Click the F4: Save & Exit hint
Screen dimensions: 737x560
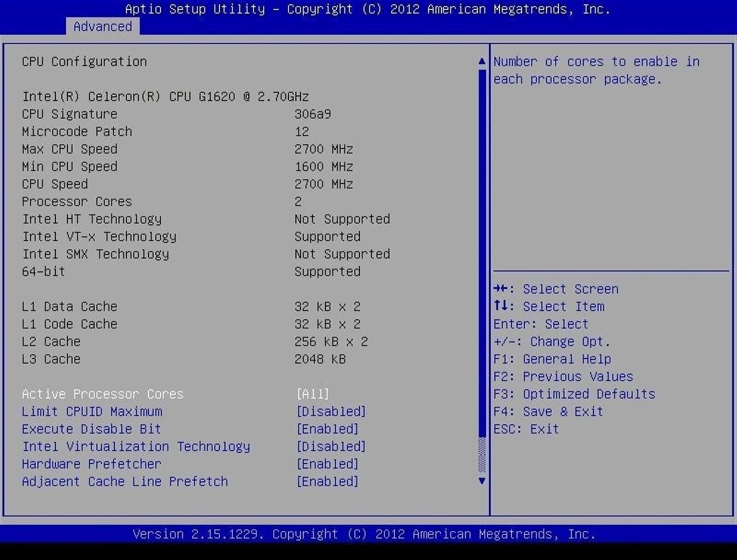[549, 412]
